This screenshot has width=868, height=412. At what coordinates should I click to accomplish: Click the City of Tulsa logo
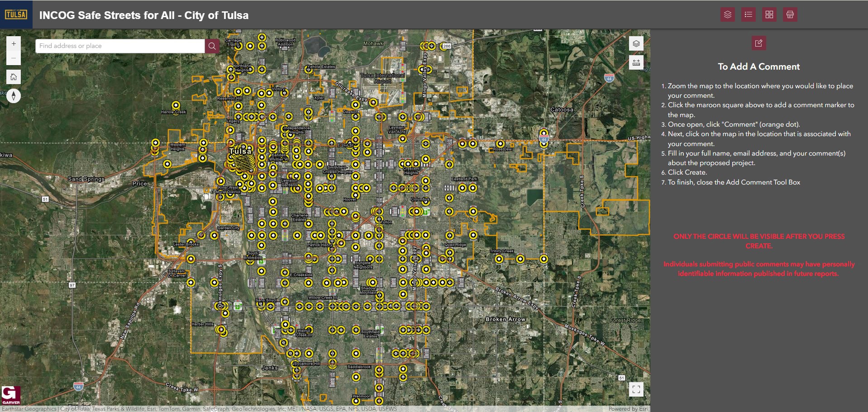point(16,14)
